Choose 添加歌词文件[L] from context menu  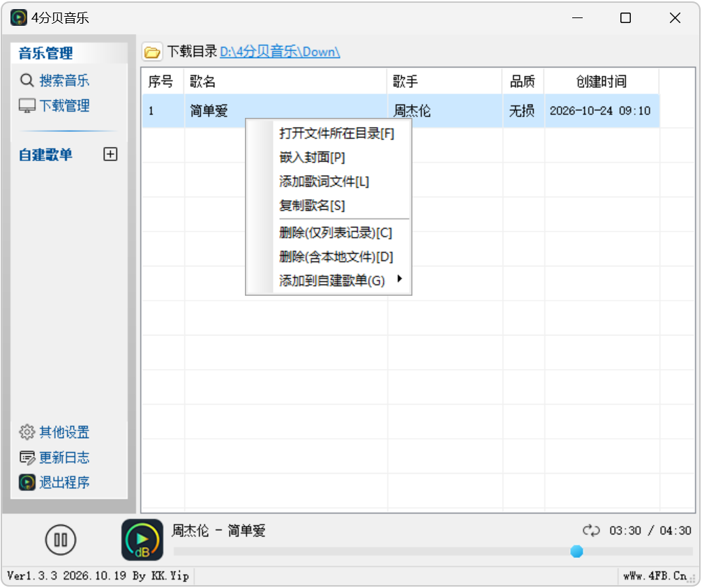[x=324, y=181]
